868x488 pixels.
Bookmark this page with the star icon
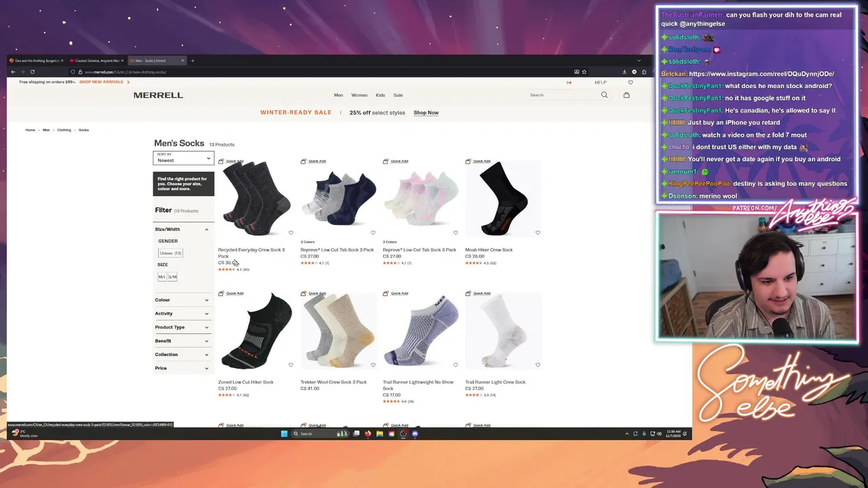pyautogui.click(x=584, y=72)
